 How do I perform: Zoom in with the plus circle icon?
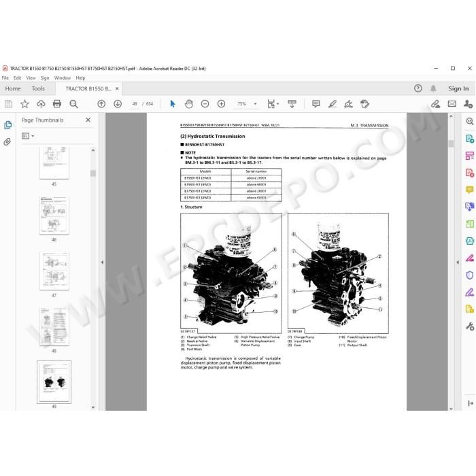pyautogui.click(x=221, y=104)
